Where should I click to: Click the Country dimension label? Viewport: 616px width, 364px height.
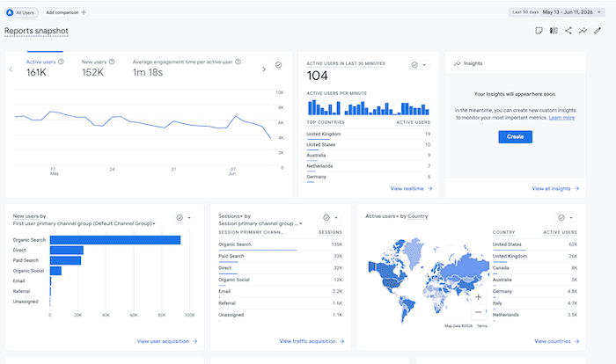coord(418,216)
